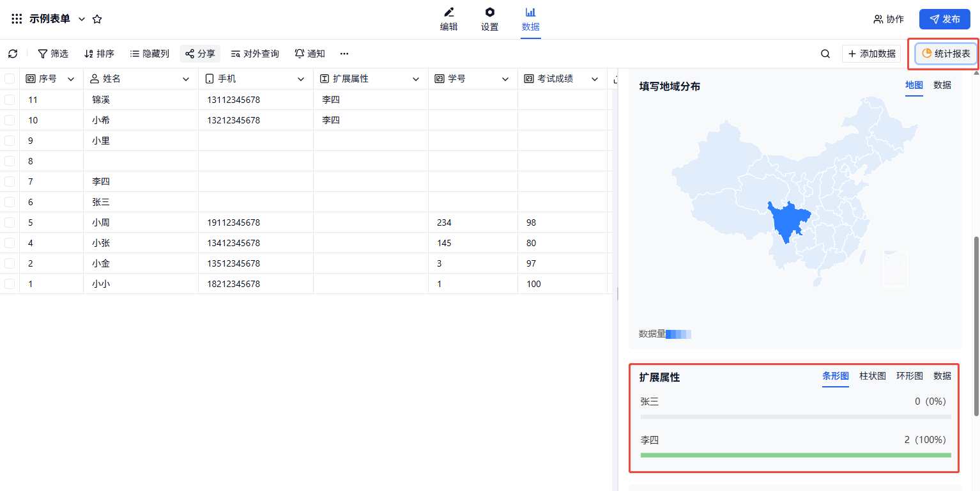
Task: Toggle the select-all header checkbox
Action: 10,79
